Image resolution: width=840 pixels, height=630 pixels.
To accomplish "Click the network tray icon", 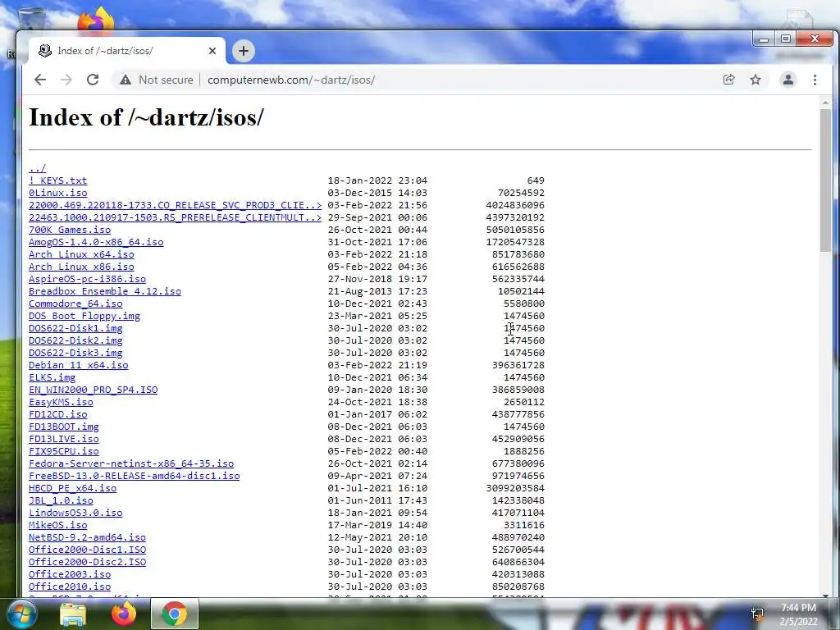I will coord(757,614).
